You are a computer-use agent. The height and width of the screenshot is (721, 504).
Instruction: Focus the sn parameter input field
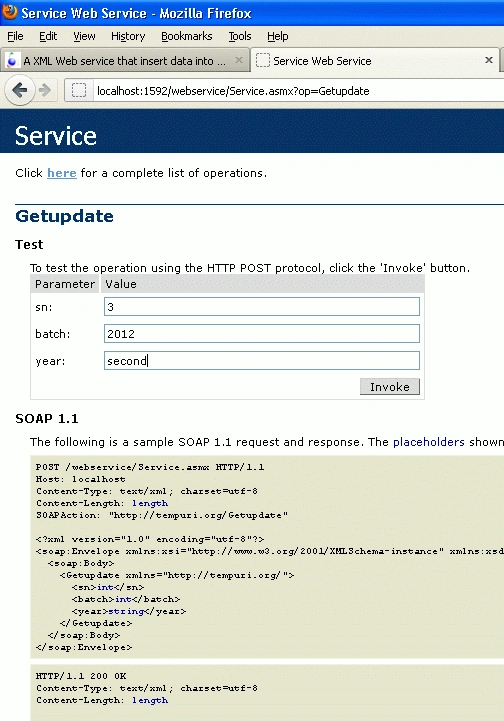262,307
